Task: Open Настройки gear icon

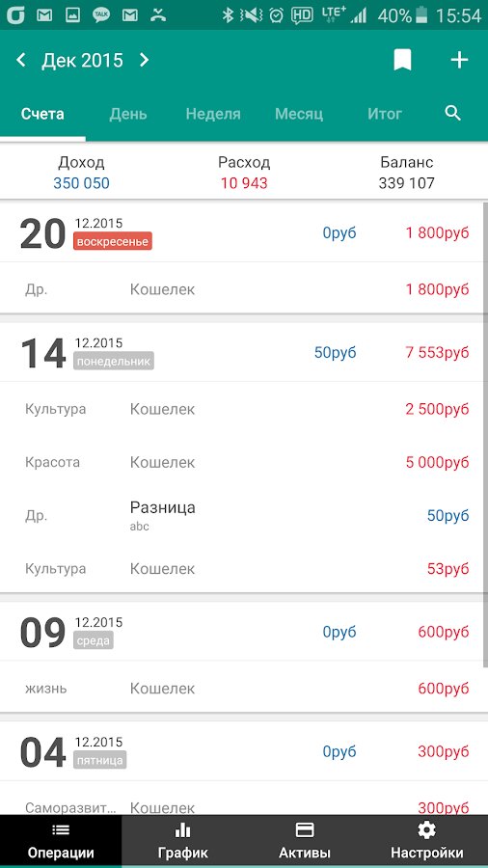Action: [x=426, y=829]
